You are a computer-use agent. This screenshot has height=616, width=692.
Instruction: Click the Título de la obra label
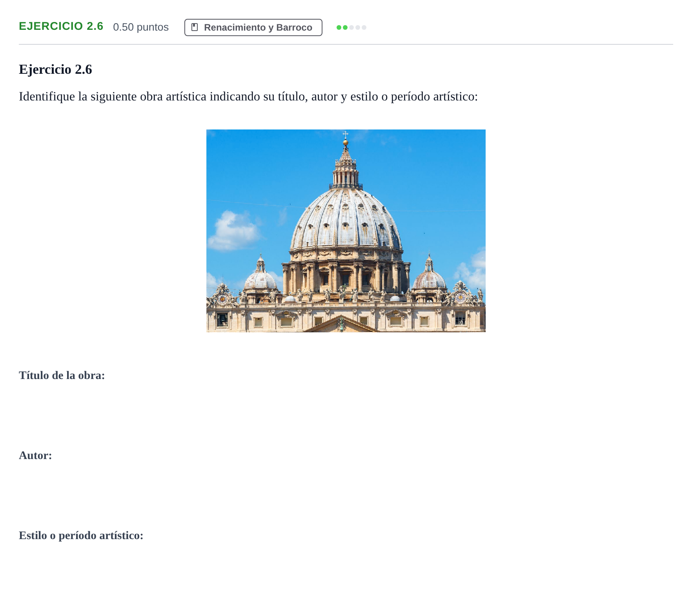pyautogui.click(x=62, y=375)
